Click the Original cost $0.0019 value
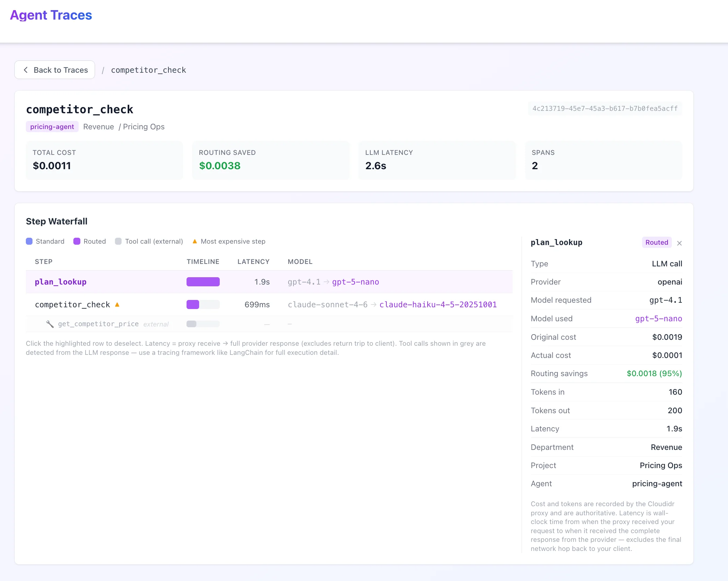Image resolution: width=728 pixels, height=581 pixels. pos(667,337)
